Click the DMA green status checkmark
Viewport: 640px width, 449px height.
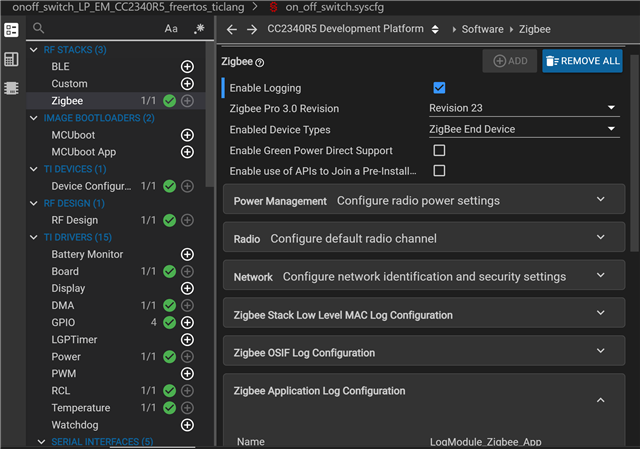[x=169, y=305]
